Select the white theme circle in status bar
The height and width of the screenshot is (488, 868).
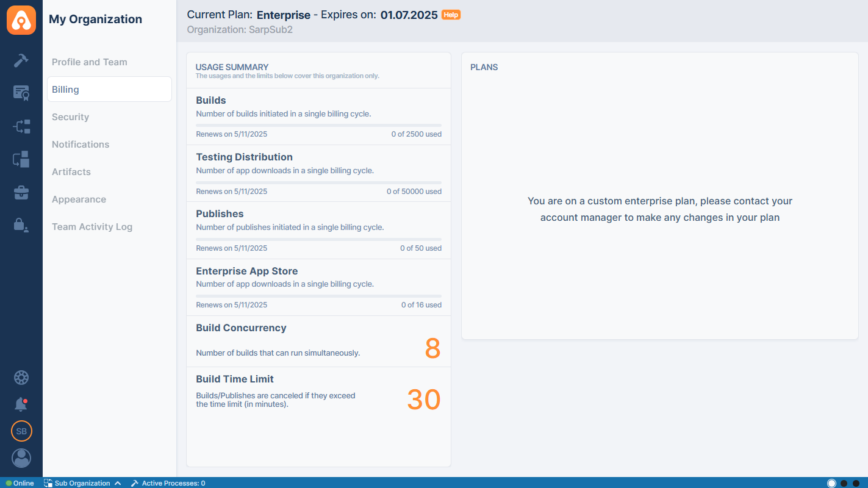pos(831,483)
